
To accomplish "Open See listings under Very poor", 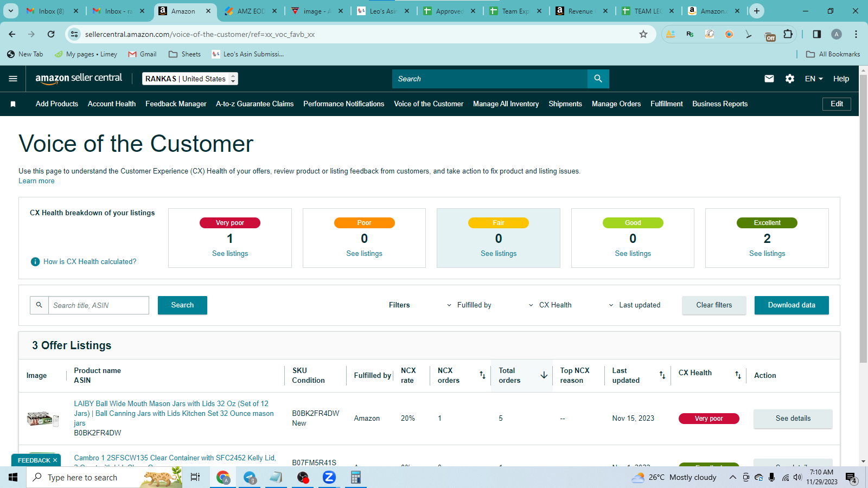I will (230, 254).
